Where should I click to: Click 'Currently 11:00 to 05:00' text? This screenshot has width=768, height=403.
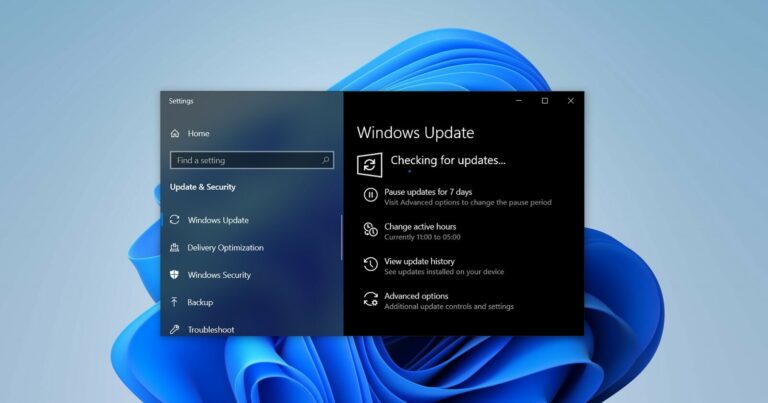pos(422,237)
